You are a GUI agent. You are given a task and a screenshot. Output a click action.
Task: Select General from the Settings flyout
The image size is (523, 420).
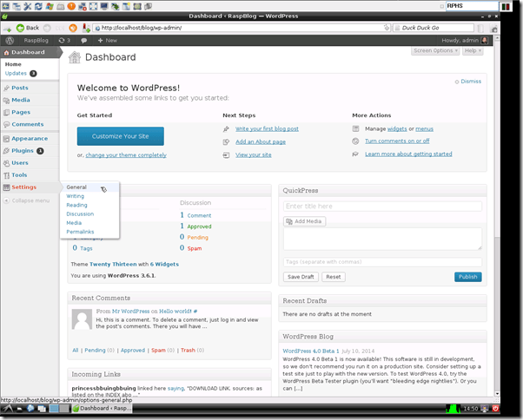tap(76, 187)
